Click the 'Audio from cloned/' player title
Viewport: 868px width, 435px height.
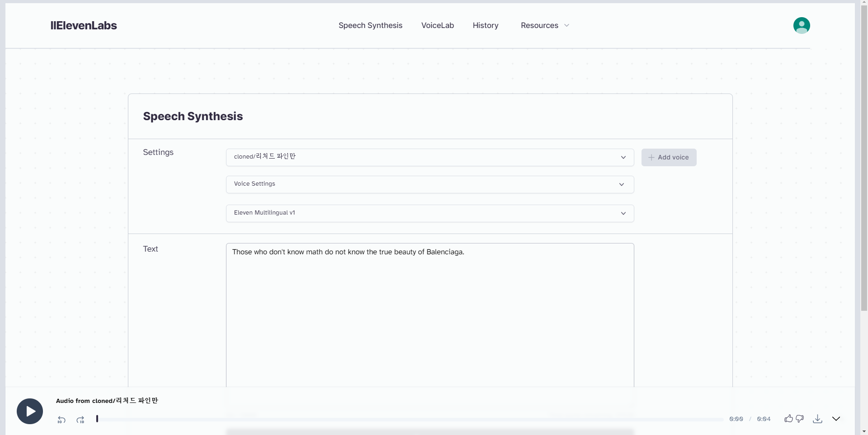(x=107, y=401)
